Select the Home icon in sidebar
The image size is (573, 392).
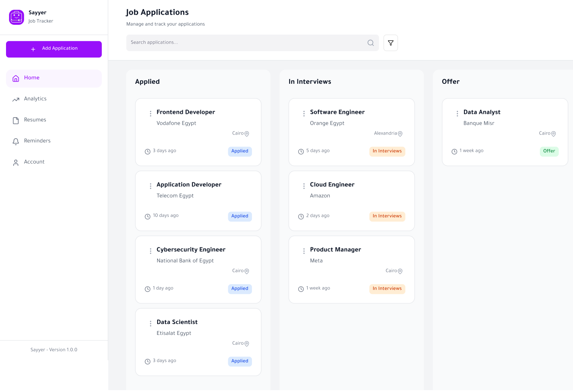pyautogui.click(x=16, y=79)
